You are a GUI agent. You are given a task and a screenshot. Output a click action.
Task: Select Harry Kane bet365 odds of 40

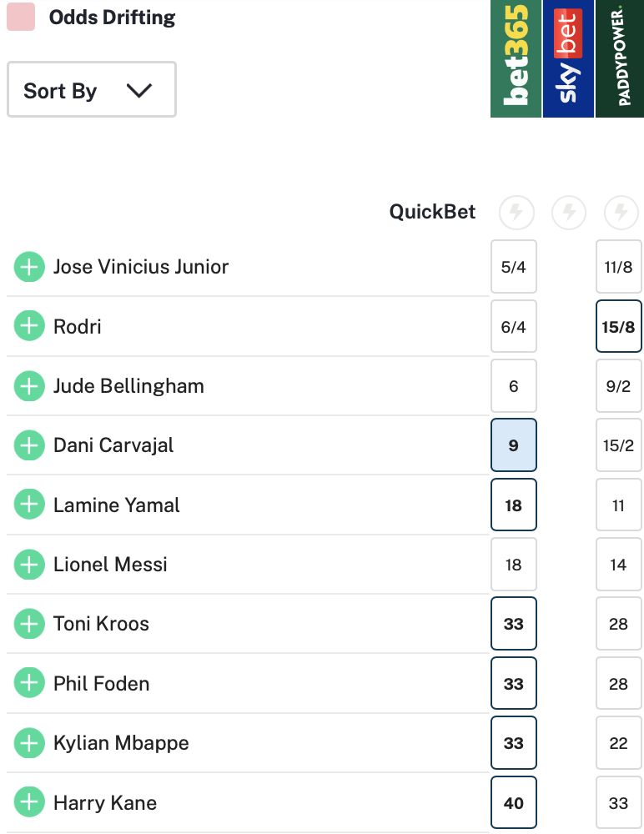(514, 803)
